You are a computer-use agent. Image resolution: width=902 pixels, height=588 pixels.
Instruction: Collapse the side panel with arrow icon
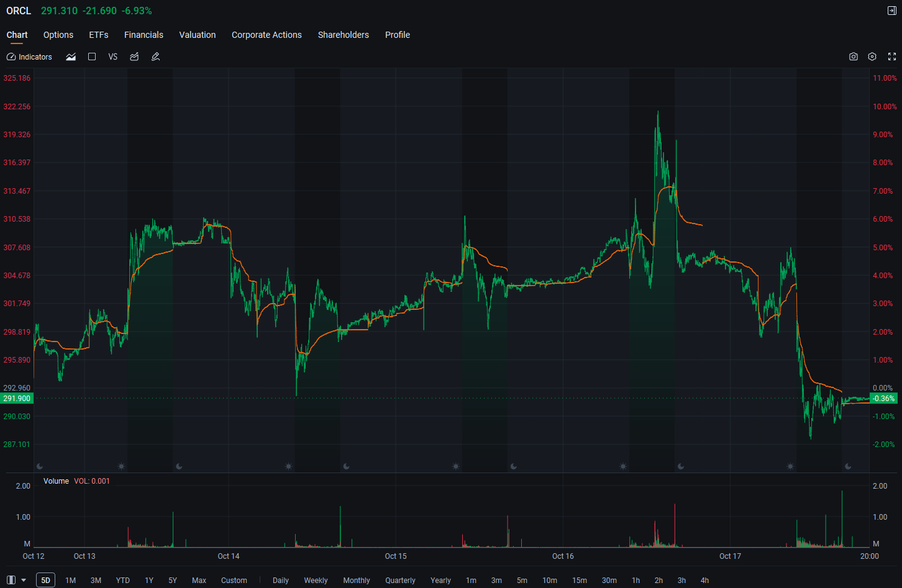coord(892,11)
